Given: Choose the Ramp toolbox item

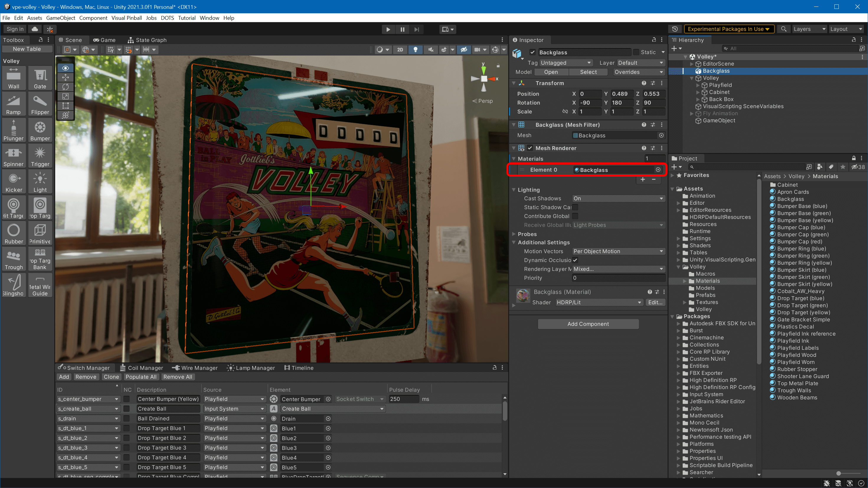Looking at the screenshot, I should tap(14, 104).
